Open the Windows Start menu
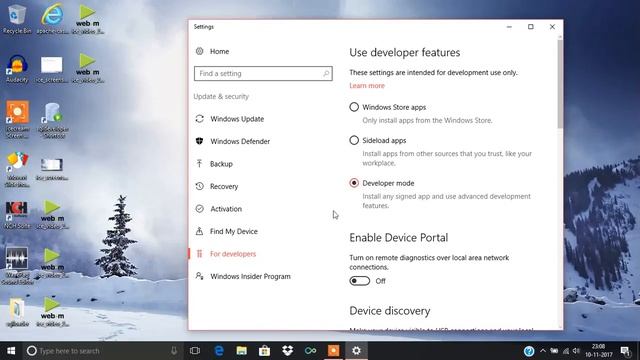 pos(11,351)
